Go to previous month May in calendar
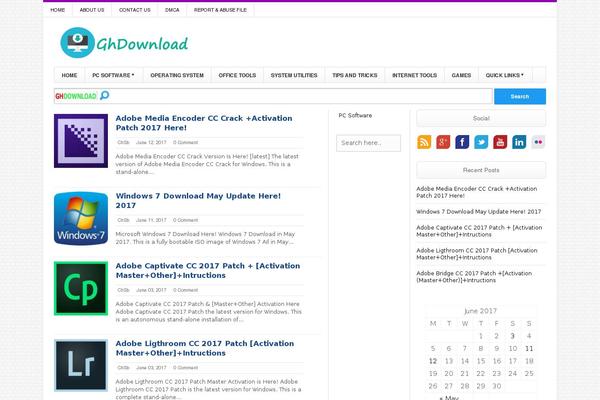Screen dimensions: 600x400 pos(448,397)
